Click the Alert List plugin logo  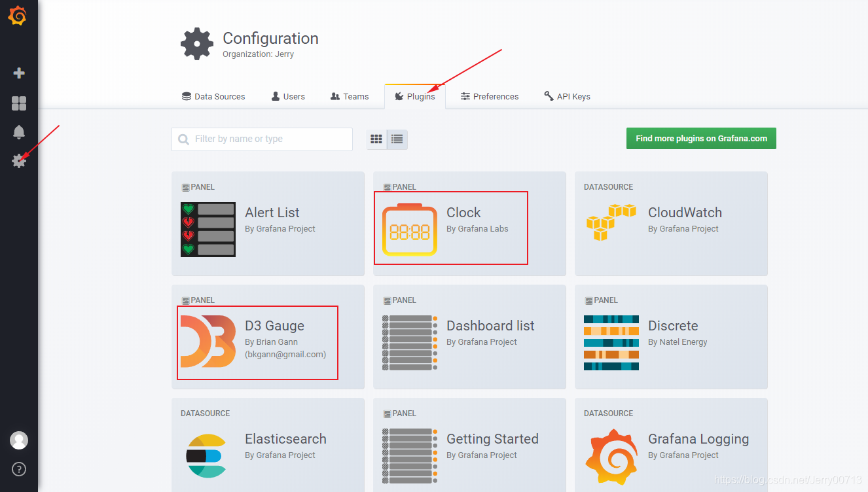click(208, 229)
